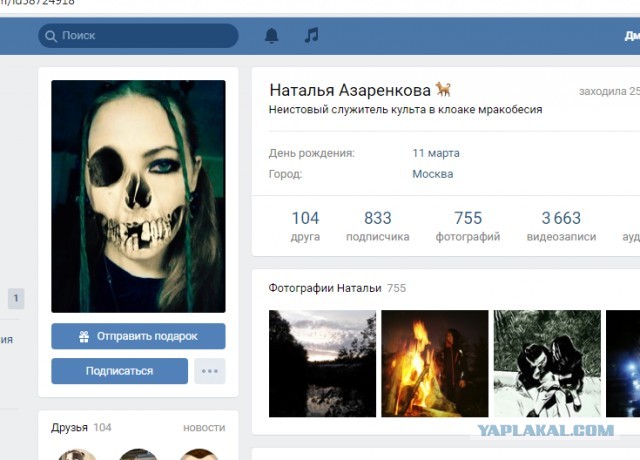
Task: View the 3 663 видеозаписи counter
Action: (561, 226)
